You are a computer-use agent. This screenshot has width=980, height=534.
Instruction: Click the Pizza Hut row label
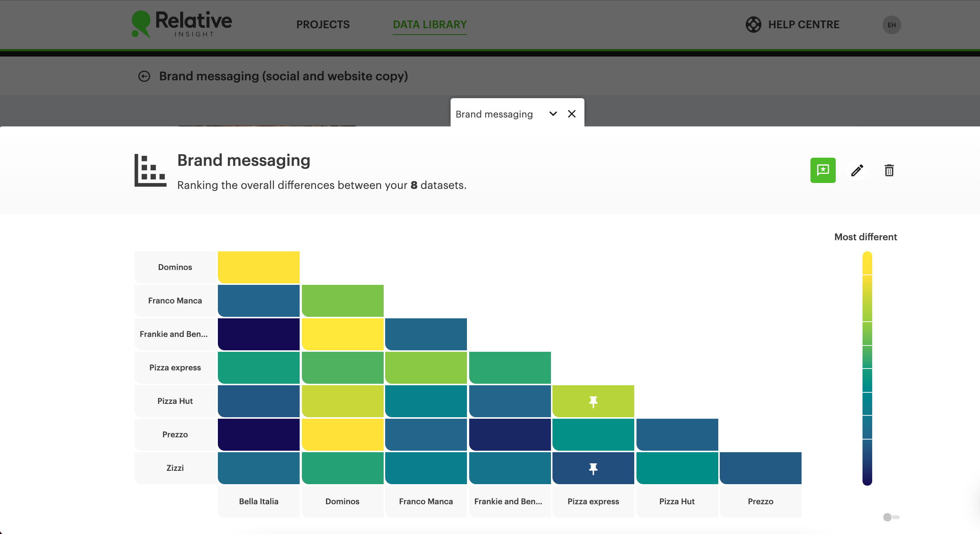click(175, 401)
